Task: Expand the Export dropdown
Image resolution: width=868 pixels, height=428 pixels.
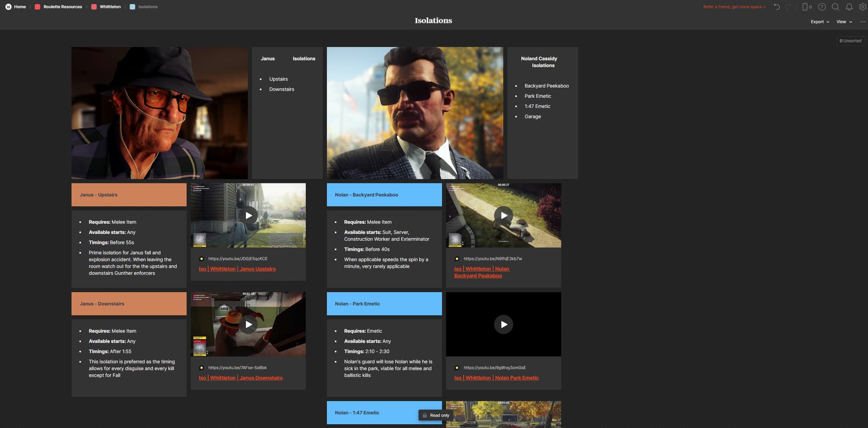Action: point(820,22)
